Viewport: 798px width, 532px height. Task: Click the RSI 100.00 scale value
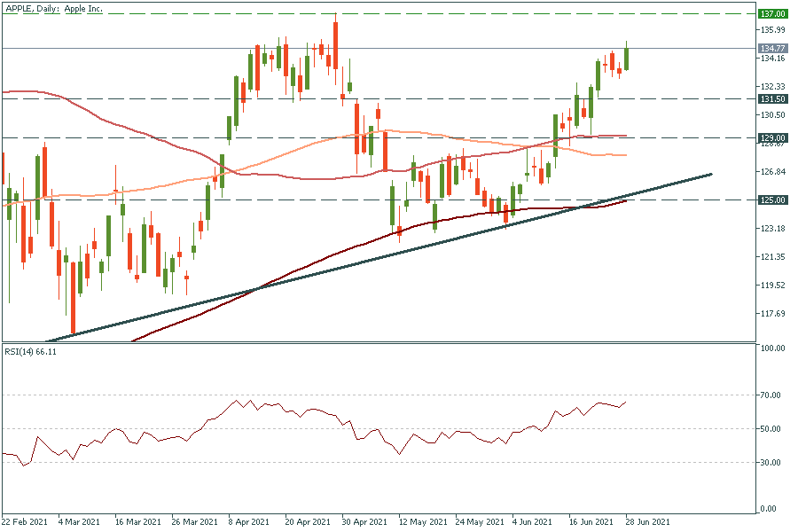click(773, 348)
